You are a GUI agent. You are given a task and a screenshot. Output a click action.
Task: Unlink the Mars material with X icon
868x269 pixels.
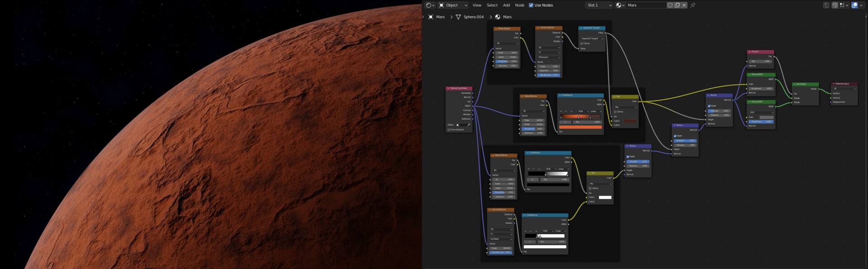click(684, 5)
